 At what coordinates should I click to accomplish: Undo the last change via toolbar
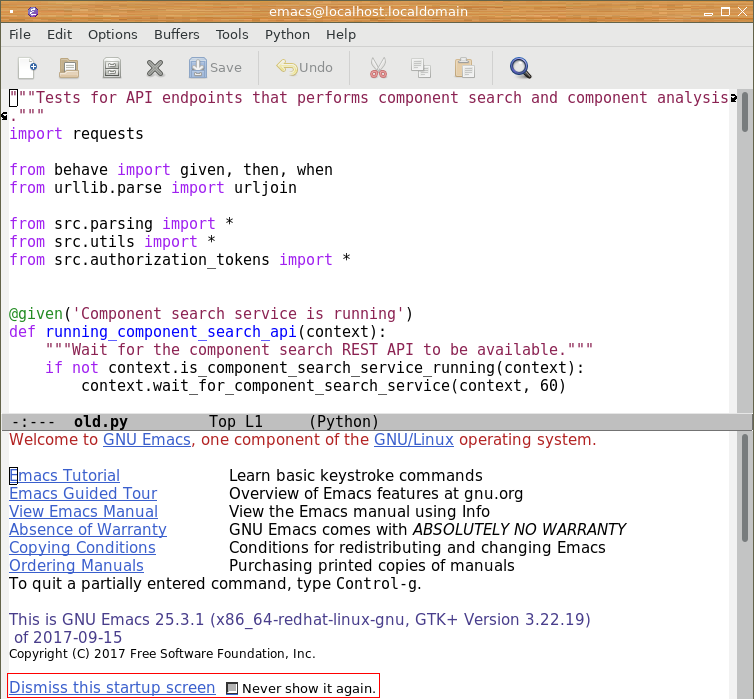click(x=304, y=67)
